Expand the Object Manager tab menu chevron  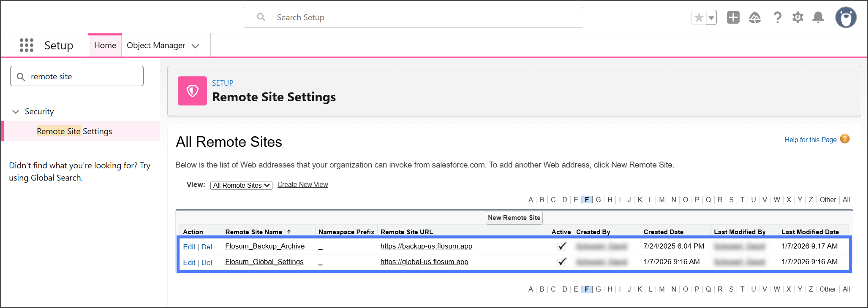195,46
